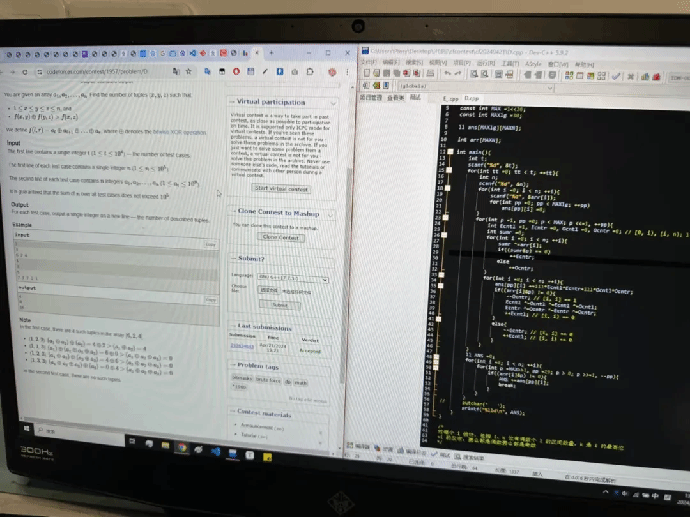
Task: Click the New file icon in Dev-C++ toolbar
Action: (x=367, y=73)
